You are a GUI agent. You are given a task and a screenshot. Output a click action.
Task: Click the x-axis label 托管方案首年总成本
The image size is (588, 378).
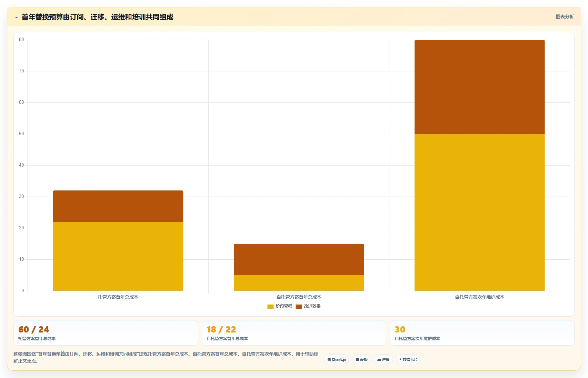[x=118, y=297]
